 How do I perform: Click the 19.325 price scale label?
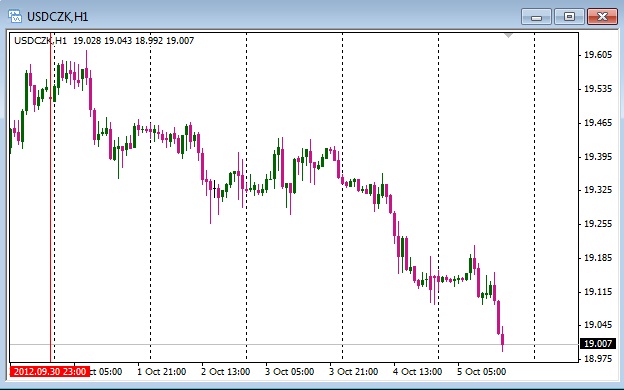coord(598,190)
